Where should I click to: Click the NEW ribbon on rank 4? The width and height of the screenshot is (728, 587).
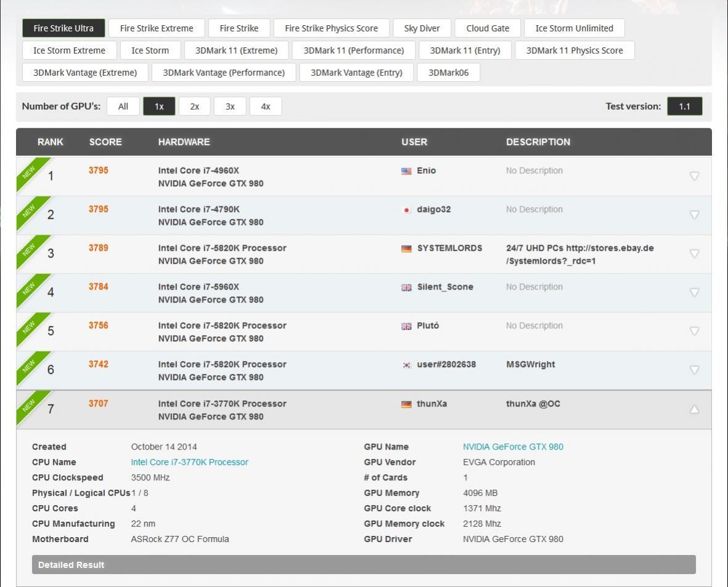[x=30, y=288]
